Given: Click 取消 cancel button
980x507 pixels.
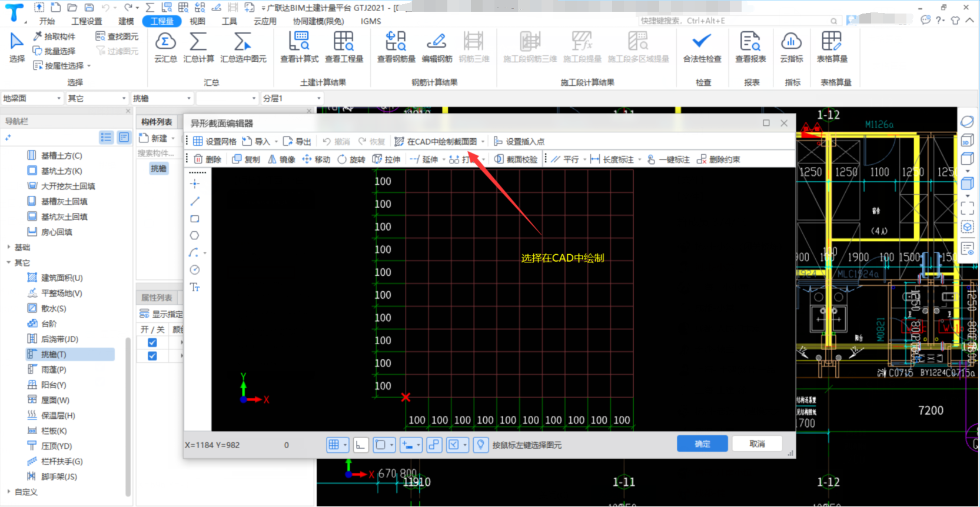Looking at the screenshot, I should (757, 443).
